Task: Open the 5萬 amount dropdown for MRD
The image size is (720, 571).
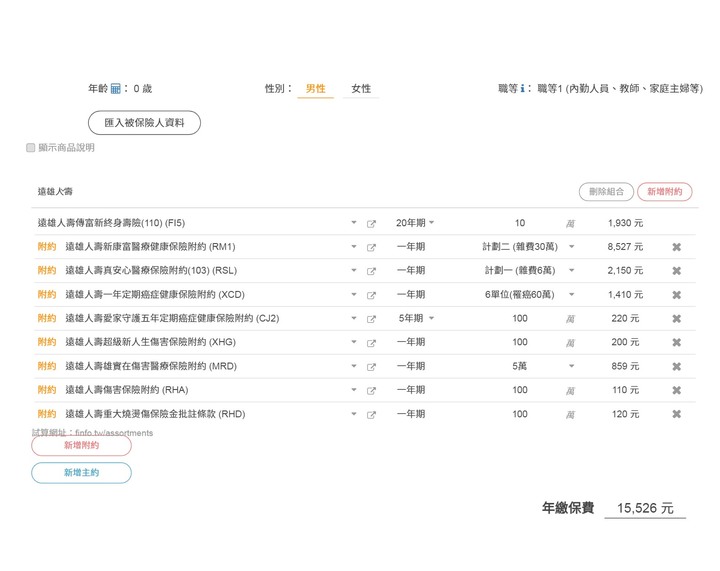Action: [x=543, y=366]
